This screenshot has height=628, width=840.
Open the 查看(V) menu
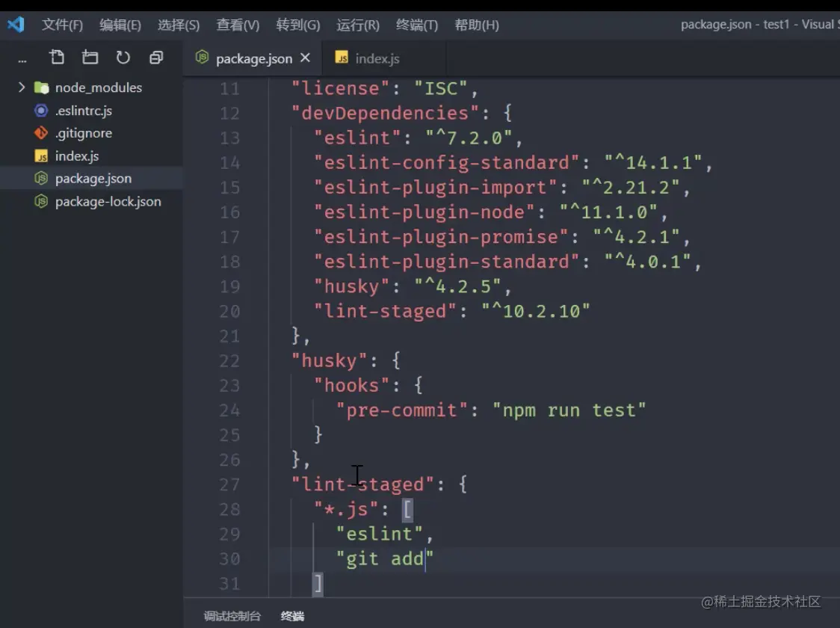(x=238, y=25)
